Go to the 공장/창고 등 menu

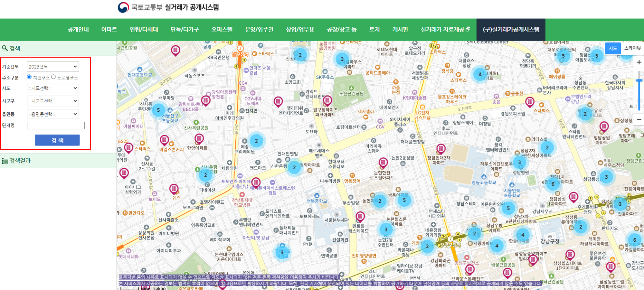coord(342,30)
